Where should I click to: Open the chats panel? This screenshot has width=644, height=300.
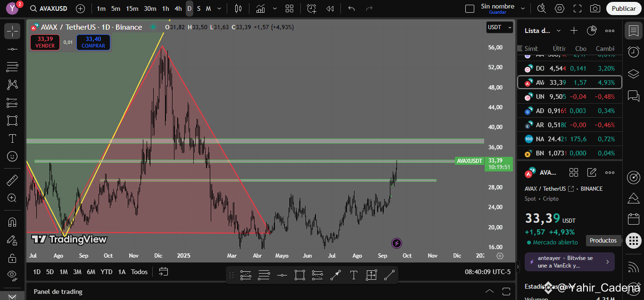point(634,96)
